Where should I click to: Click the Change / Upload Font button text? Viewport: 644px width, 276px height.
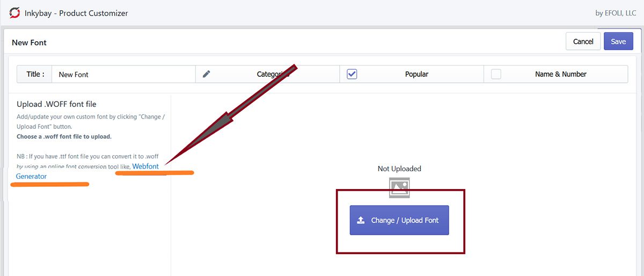point(405,220)
